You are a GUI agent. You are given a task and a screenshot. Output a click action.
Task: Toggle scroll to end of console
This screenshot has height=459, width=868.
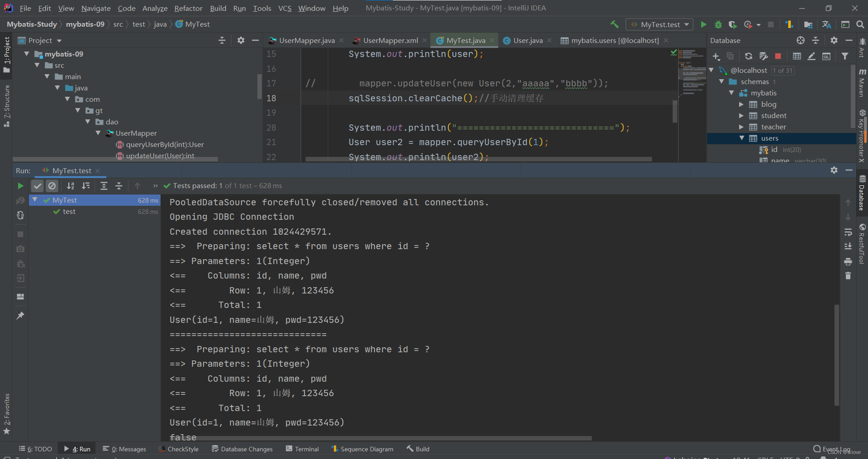pyautogui.click(x=848, y=246)
